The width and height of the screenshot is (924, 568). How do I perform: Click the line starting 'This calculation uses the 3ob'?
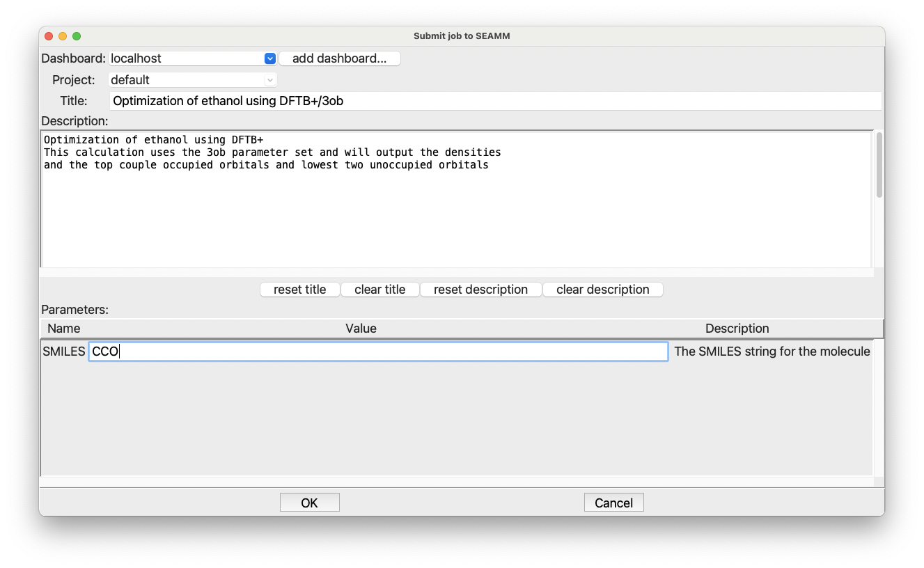pyautogui.click(x=272, y=152)
